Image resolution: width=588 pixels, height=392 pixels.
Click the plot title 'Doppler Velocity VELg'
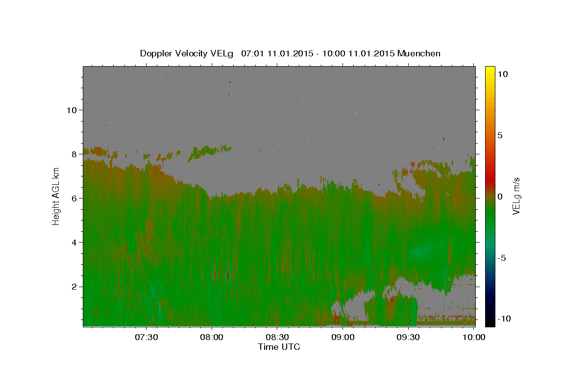pyautogui.click(x=188, y=53)
